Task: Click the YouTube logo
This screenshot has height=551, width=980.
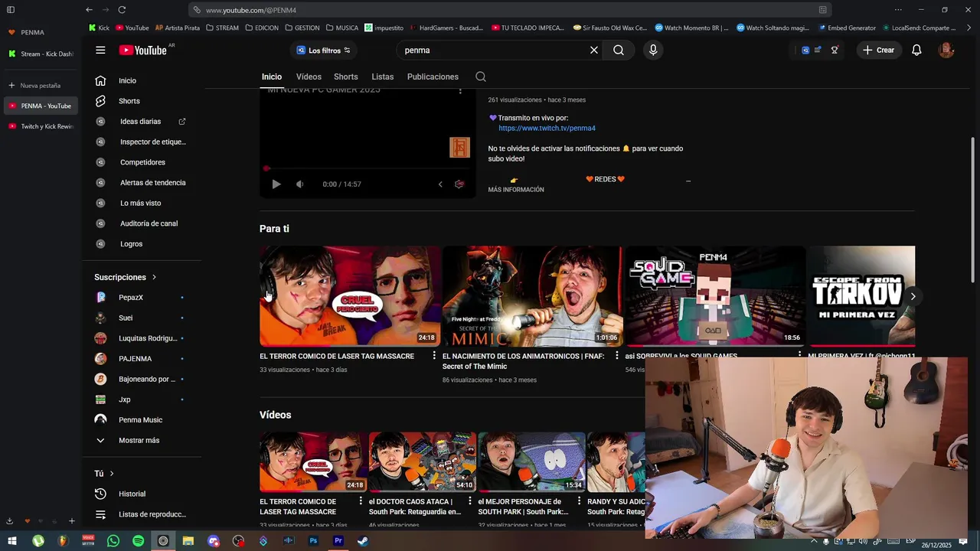Action: (x=143, y=51)
